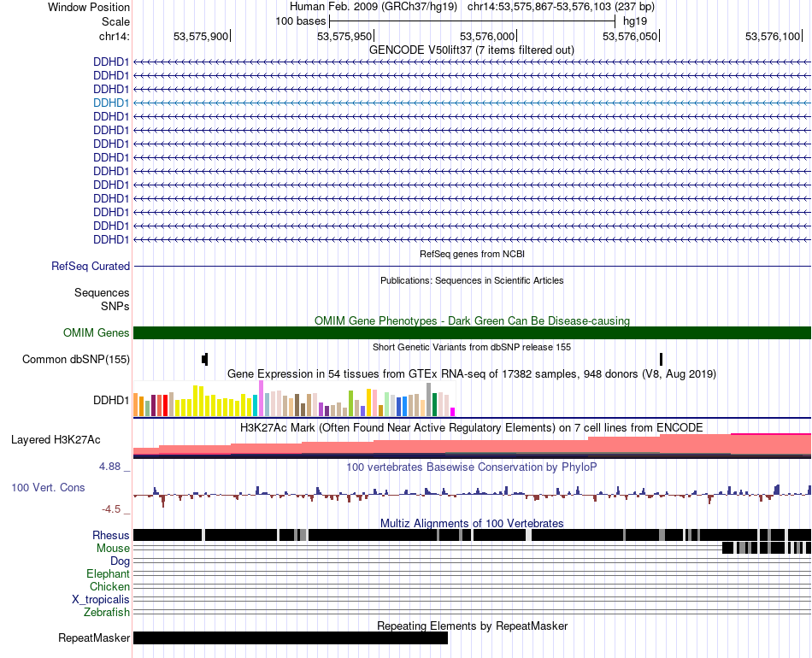812x658 pixels.
Task: Click the 100 bases scale bar
Action: coord(472,21)
